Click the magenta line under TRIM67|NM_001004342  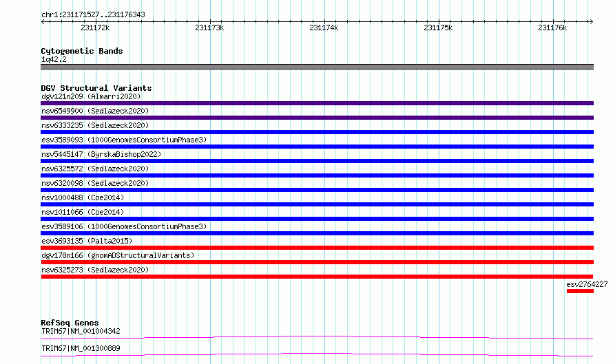point(317,337)
